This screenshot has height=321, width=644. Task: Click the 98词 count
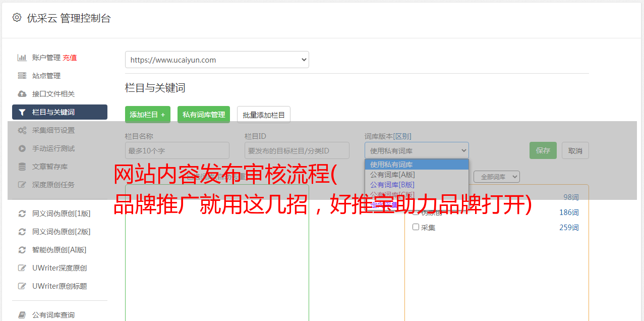coord(571,197)
